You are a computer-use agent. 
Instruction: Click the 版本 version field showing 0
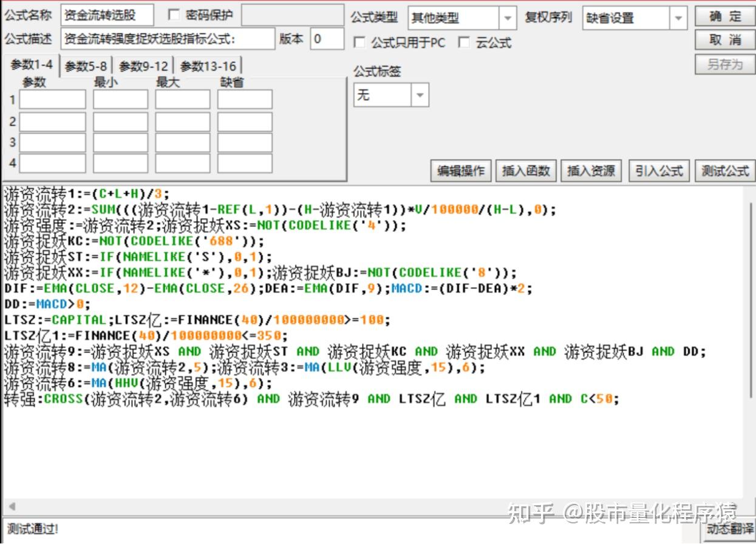327,39
